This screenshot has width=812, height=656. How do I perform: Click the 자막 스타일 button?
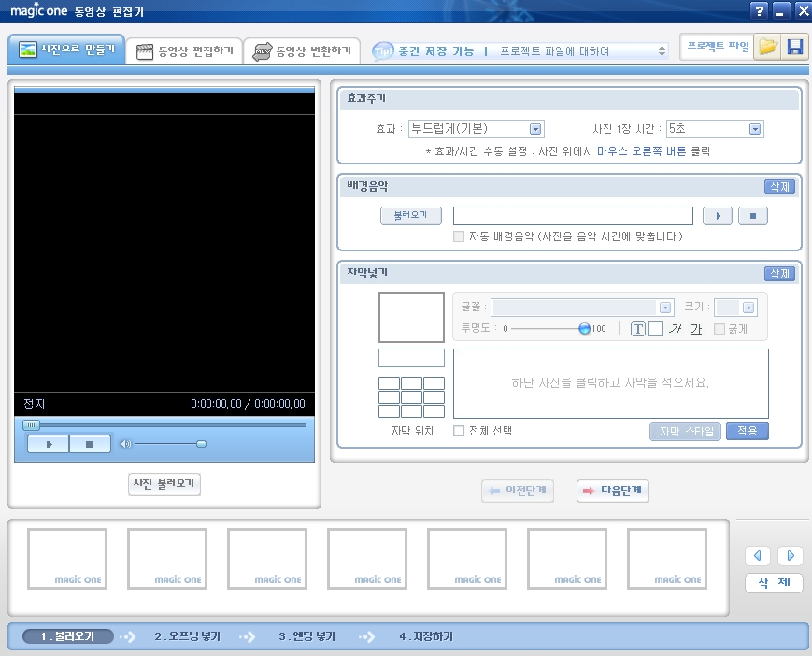685,432
